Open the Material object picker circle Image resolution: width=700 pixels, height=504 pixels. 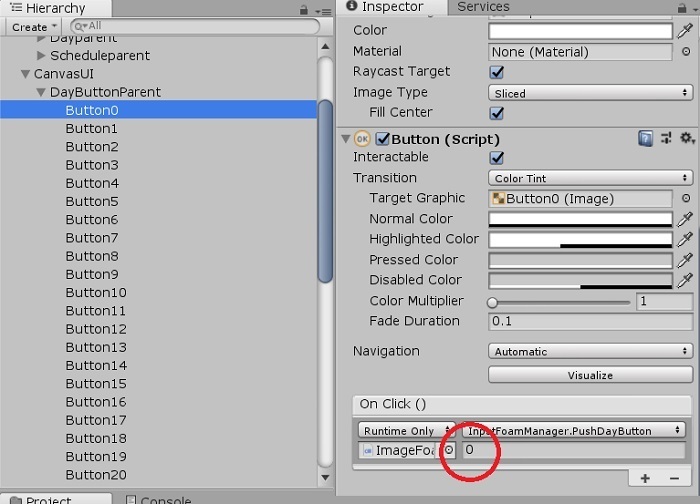click(686, 52)
